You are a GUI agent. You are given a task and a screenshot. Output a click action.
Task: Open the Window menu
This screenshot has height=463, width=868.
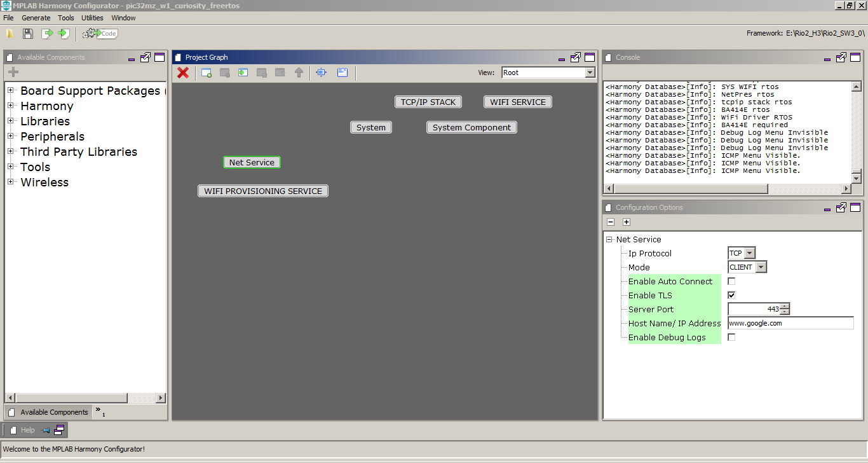[x=123, y=18]
